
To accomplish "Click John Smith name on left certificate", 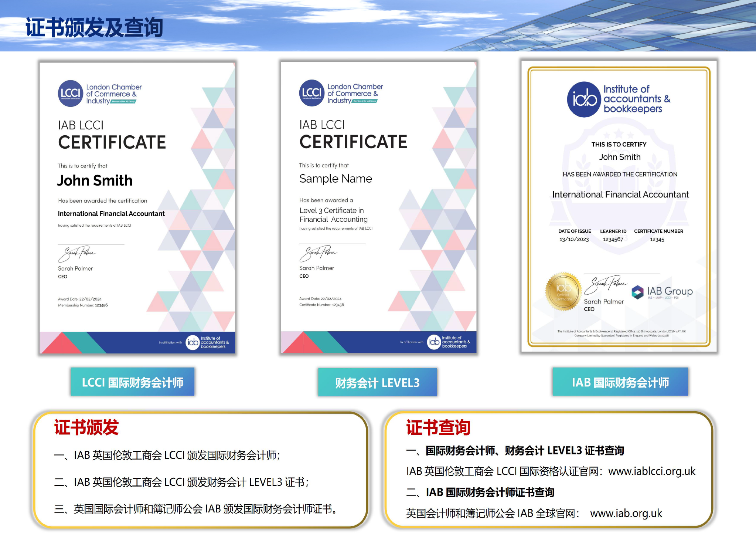I will (x=95, y=180).
